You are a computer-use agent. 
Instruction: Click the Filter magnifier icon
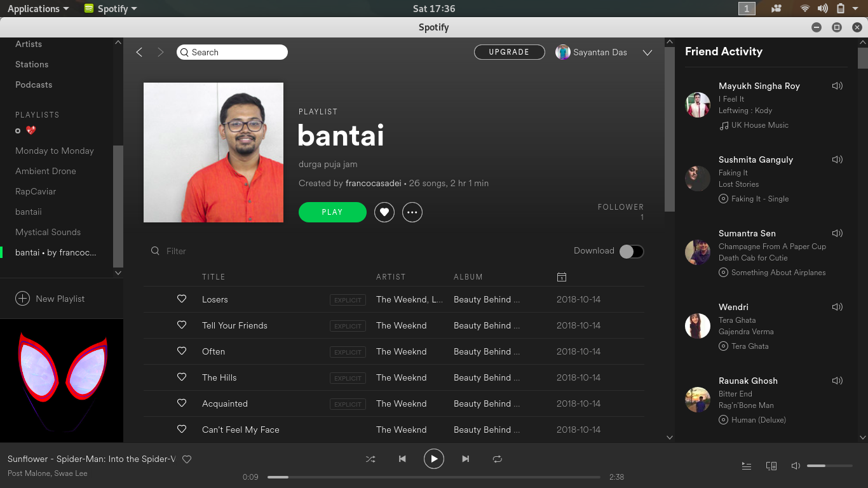pyautogui.click(x=155, y=251)
